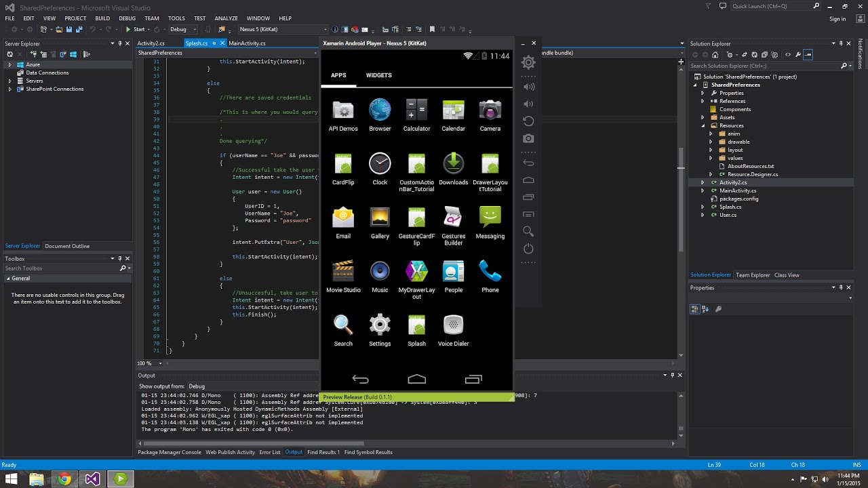
Task: Collapse the General toolbox group
Action: point(8,279)
